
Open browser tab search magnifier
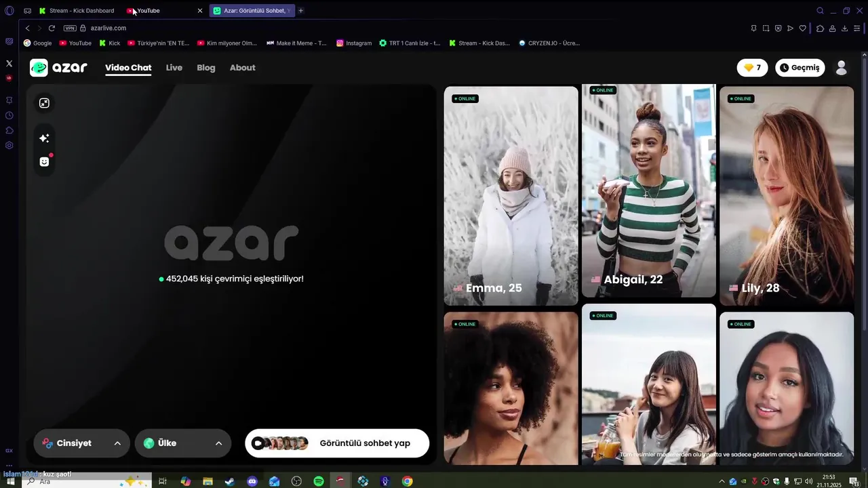pyautogui.click(x=820, y=11)
